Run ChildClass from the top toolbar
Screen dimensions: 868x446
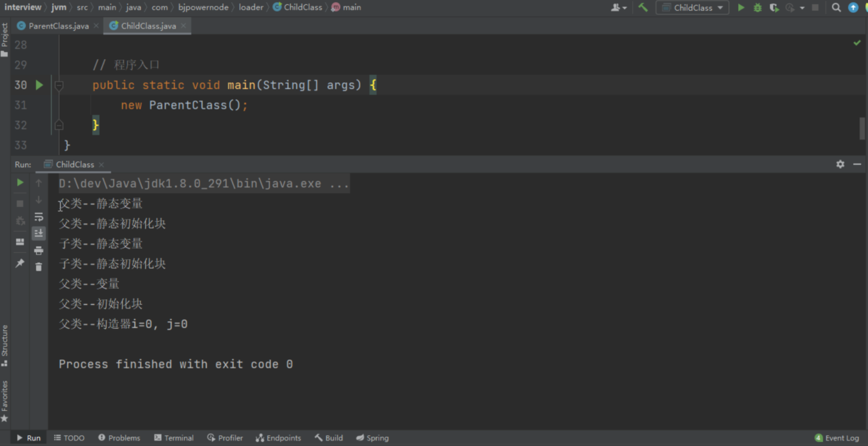741,8
